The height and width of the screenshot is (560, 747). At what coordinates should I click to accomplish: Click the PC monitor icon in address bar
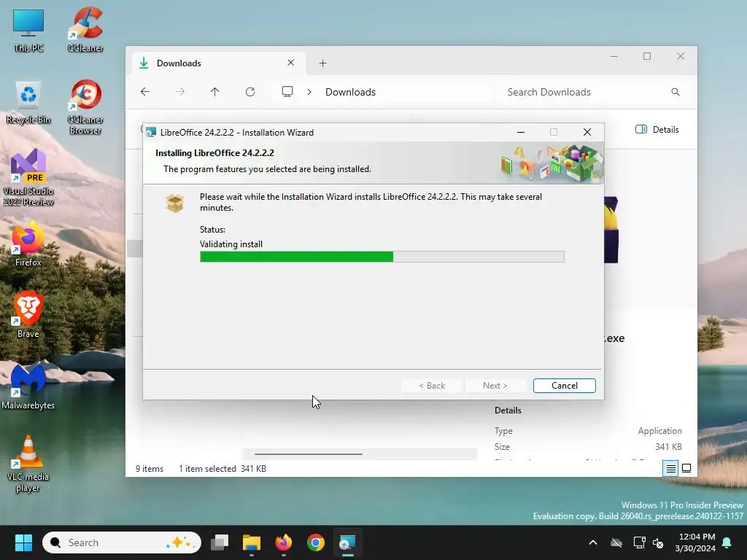pyautogui.click(x=287, y=91)
